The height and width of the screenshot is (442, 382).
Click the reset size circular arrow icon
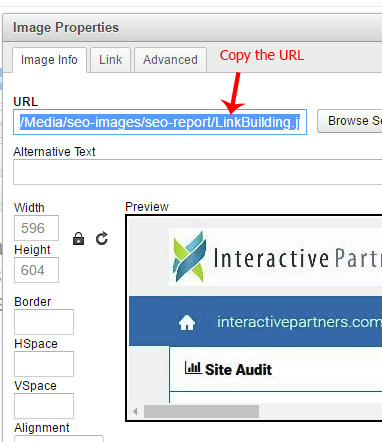tap(102, 239)
